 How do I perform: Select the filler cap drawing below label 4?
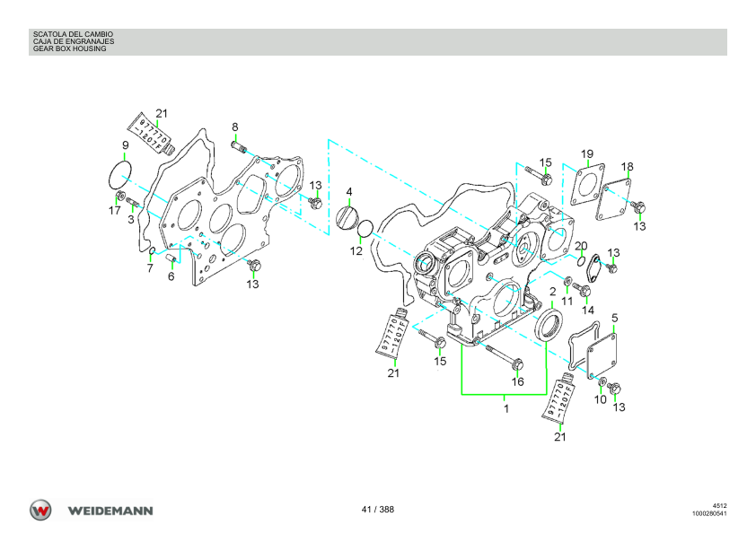(x=347, y=218)
